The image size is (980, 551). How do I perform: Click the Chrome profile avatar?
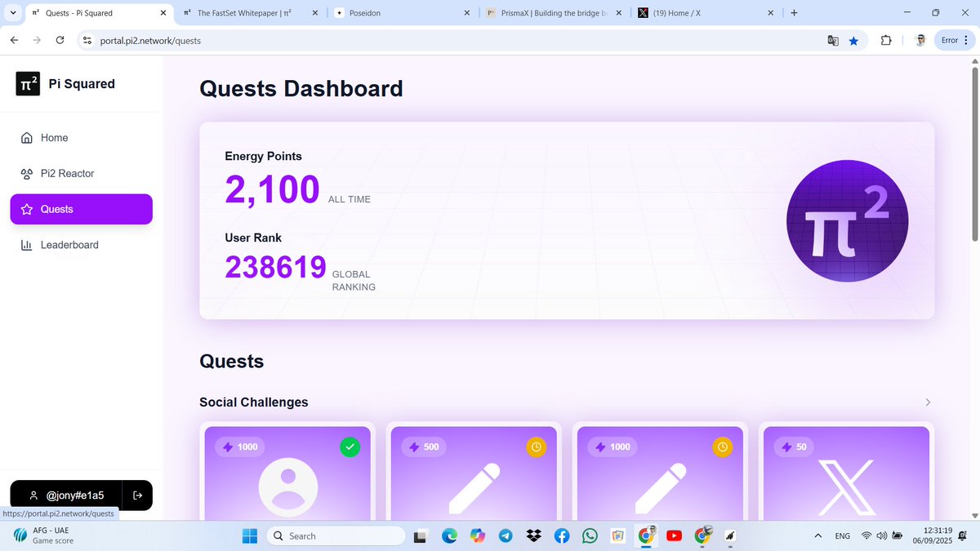[x=920, y=40]
